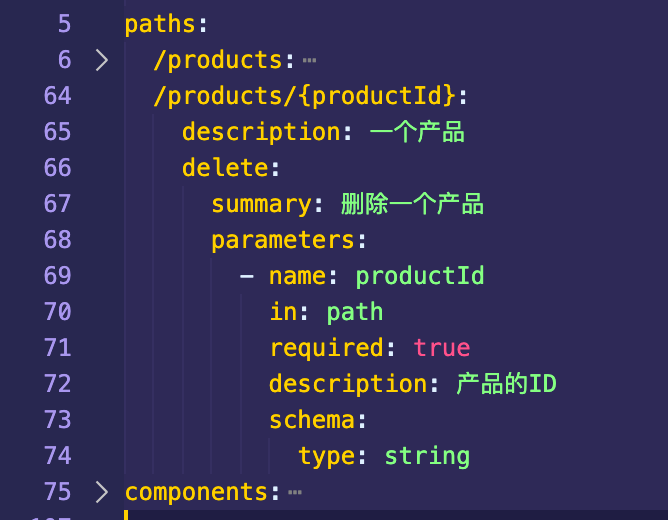
Task: Click the parameters key text
Action: click(x=282, y=240)
